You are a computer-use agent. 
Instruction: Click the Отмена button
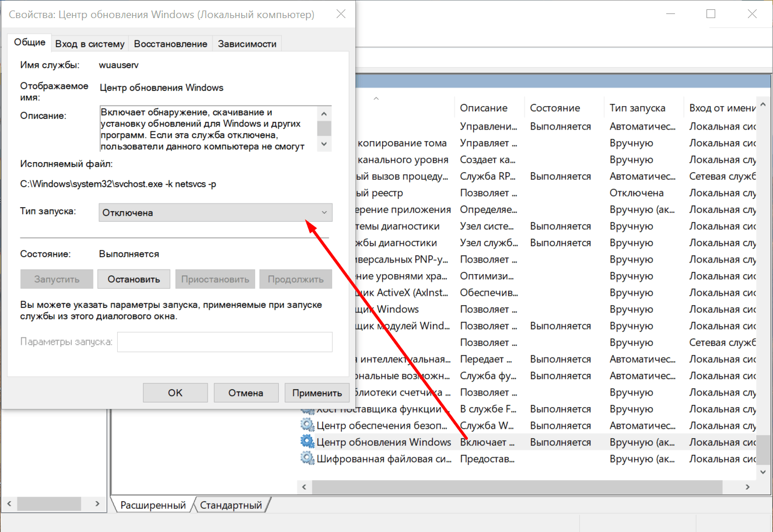[x=246, y=393]
